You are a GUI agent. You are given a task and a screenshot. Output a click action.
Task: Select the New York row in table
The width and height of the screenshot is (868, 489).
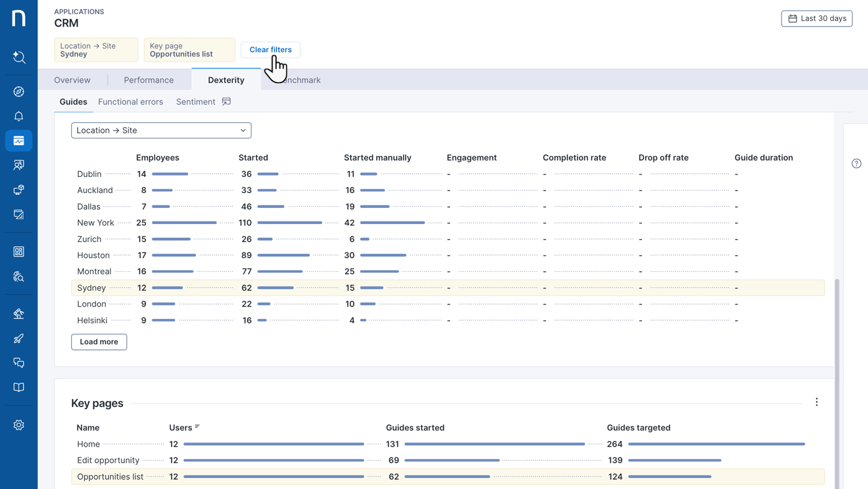(96, 223)
